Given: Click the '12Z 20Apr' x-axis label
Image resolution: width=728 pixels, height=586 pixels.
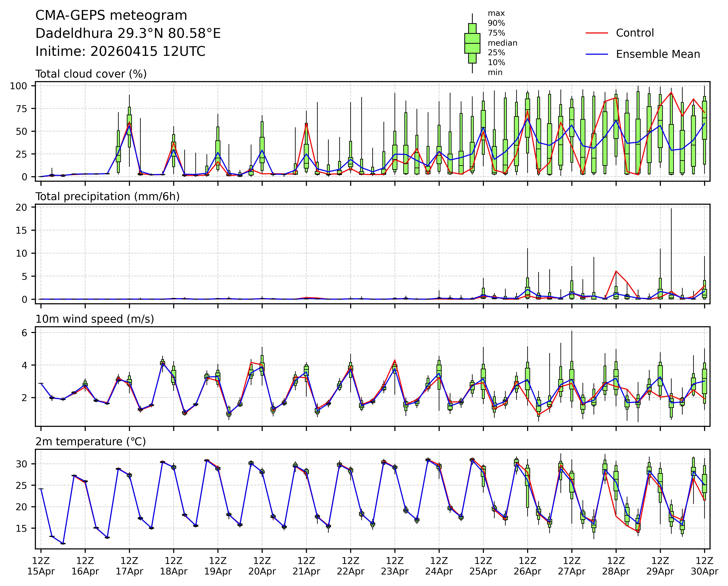Looking at the screenshot, I should click(262, 566).
